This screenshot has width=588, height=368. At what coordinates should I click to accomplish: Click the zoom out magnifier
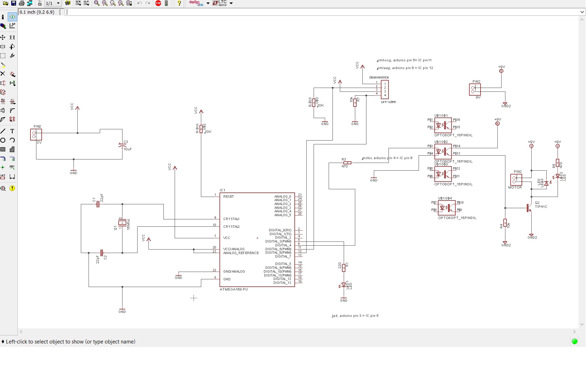113,3
